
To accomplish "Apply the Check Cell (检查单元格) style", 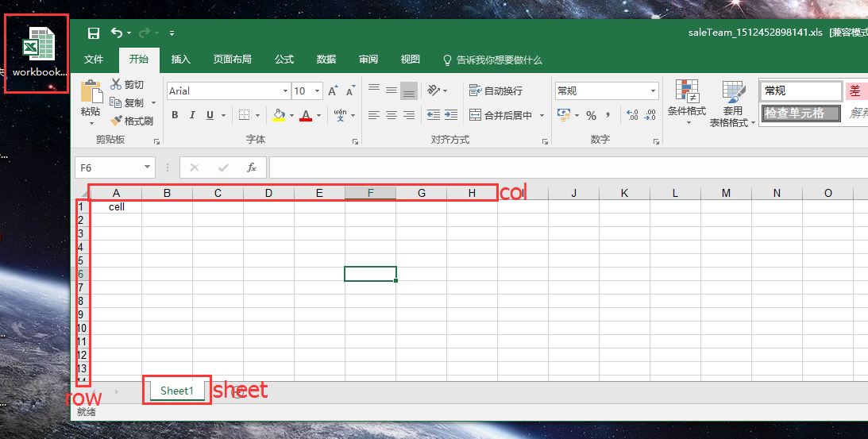I will [x=800, y=114].
